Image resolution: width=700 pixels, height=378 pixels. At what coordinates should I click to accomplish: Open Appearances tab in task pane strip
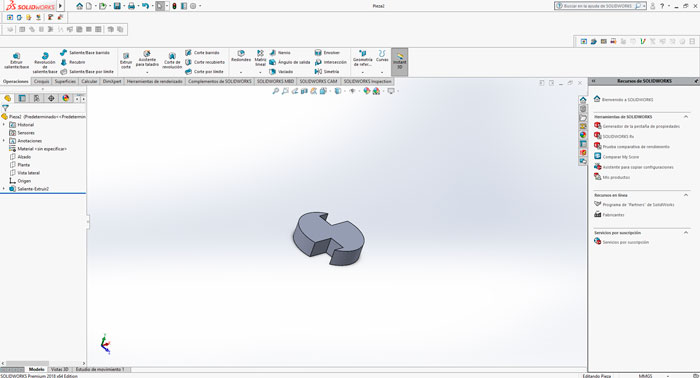click(x=583, y=135)
